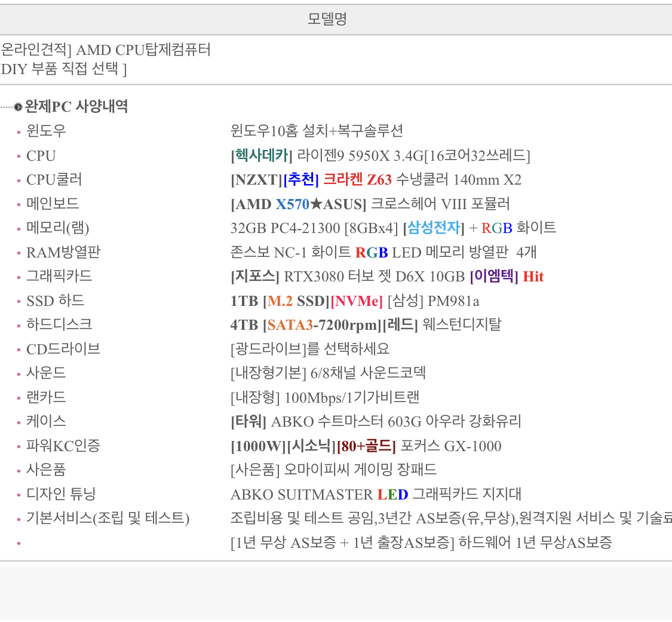Click the 그래픽카드 row label
This screenshot has height=622, width=672.
[x=59, y=276]
